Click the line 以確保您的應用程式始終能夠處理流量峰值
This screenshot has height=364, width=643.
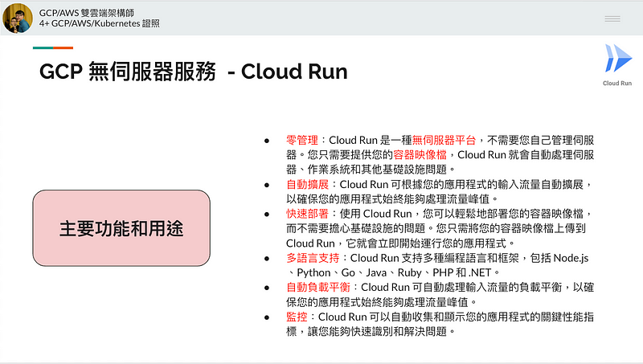[392, 199]
